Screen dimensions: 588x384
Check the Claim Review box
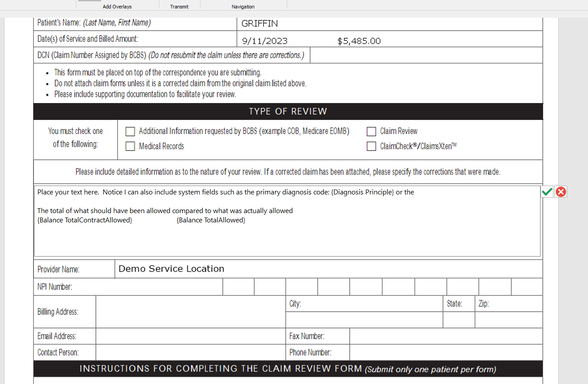point(371,131)
